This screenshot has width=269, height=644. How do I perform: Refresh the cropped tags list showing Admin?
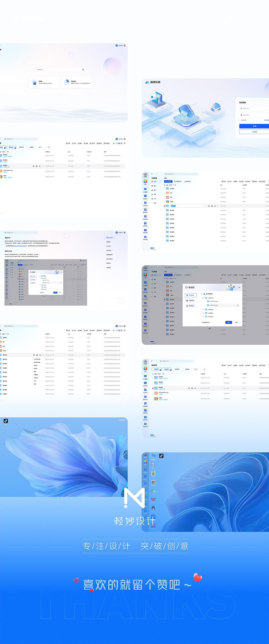pyautogui.click(x=125, y=143)
